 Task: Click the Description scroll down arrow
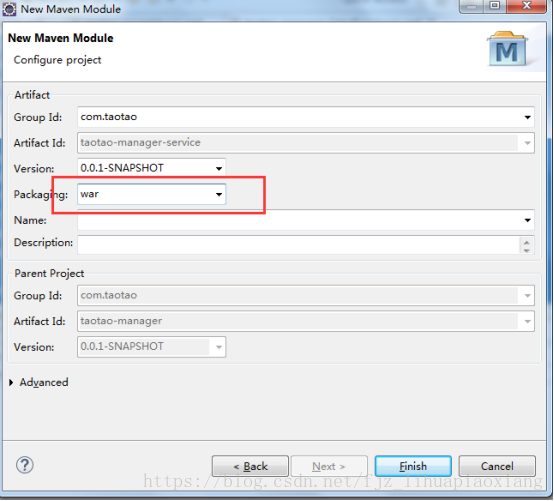(x=526, y=250)
